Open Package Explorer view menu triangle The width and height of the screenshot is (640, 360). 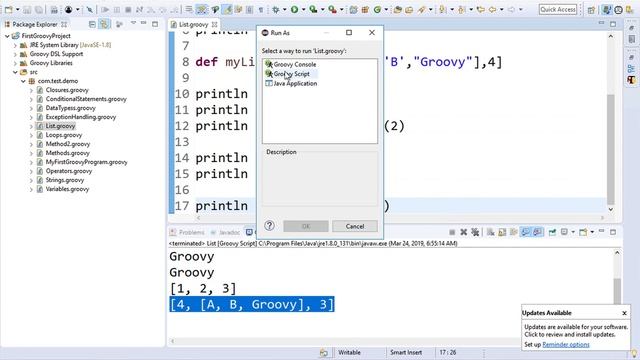point(133,24)
